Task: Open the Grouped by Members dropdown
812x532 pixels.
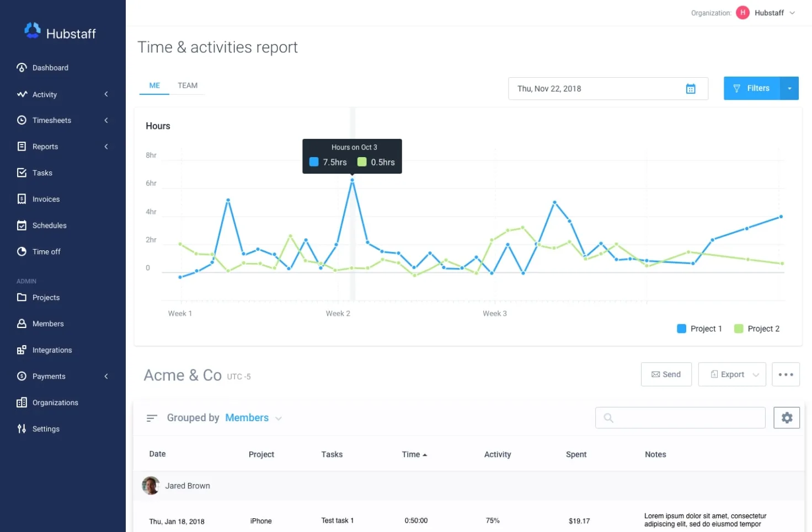Action: (253, 418)
